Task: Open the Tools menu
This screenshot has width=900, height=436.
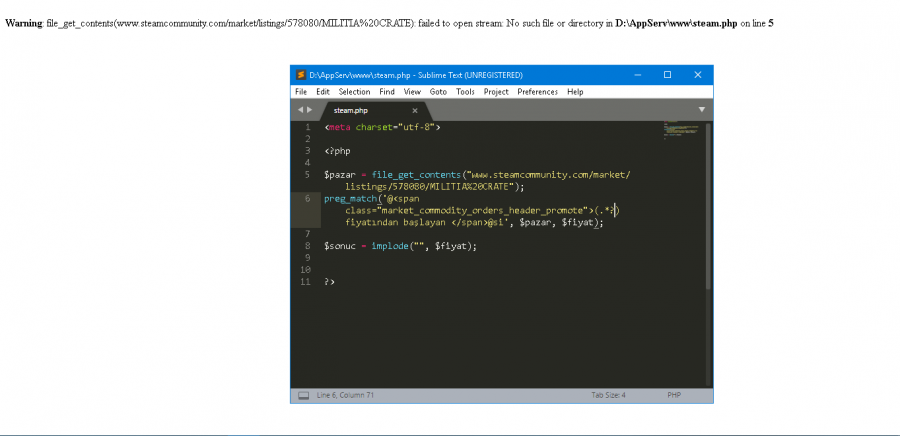Action: point(465,92)
